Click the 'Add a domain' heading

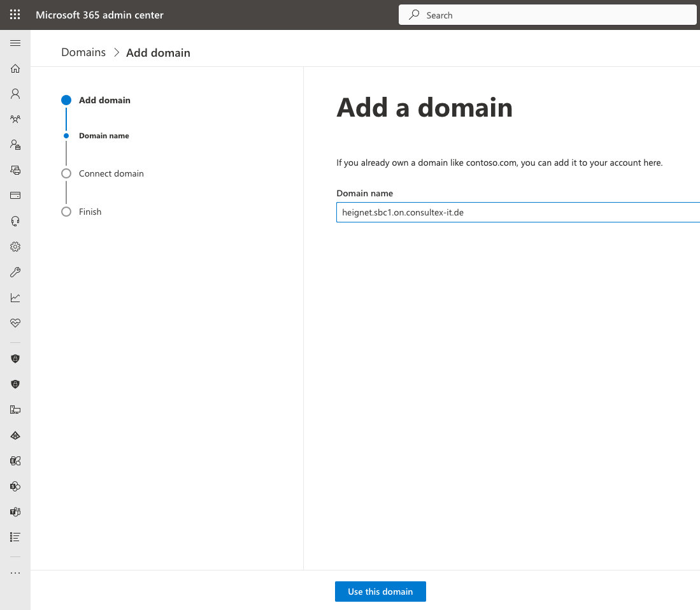point(425,108)
